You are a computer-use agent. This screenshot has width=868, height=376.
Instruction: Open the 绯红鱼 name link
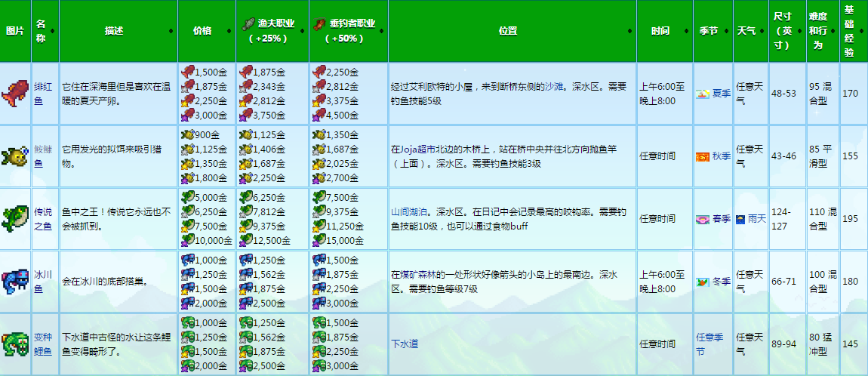[42, 94]
